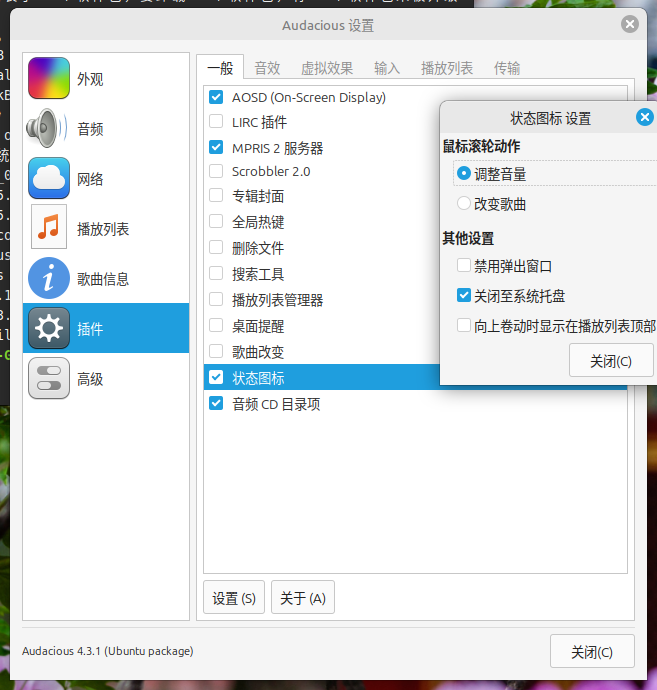Select the 音频 speaker icon
Image resolution: width=657 pixels, height=690 pixels.
47,128
